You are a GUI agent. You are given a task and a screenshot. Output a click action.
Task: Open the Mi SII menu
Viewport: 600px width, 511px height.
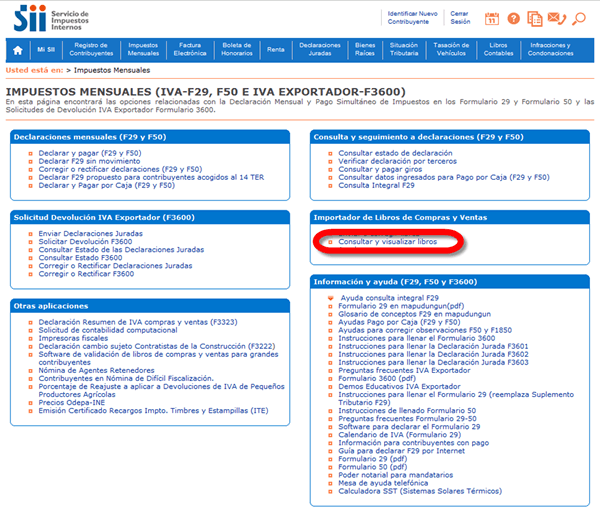(46, 48)
